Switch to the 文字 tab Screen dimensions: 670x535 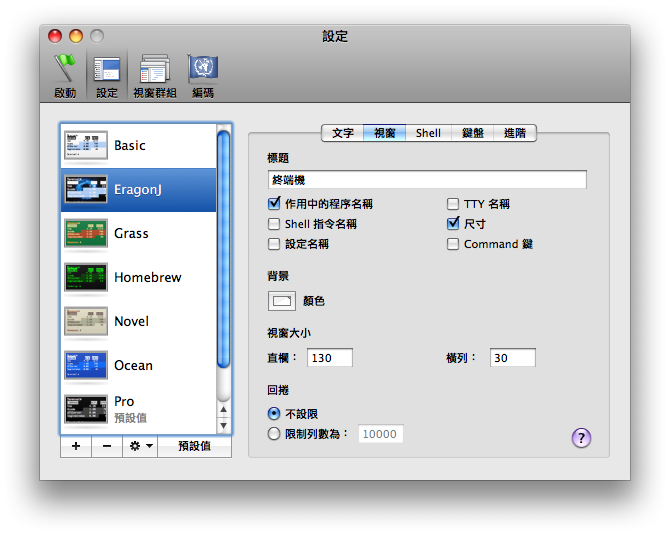(x=343, y=133)
